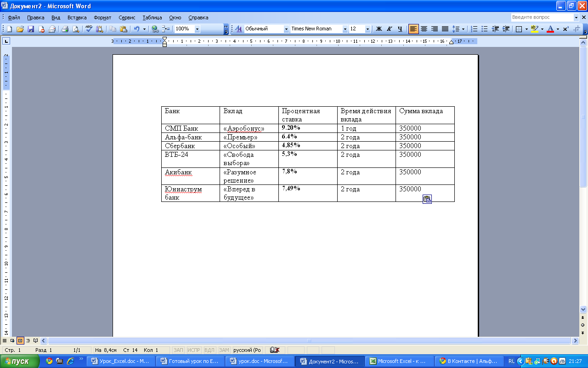Screen dimensions: 588x368
Task: Open the Файл menu
Action: point(14,17)
